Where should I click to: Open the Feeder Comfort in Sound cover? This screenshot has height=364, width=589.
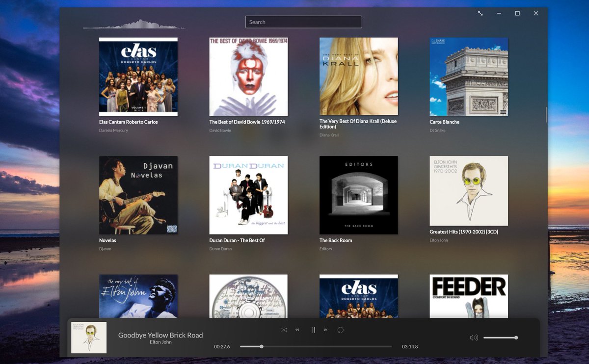point(469,296)
